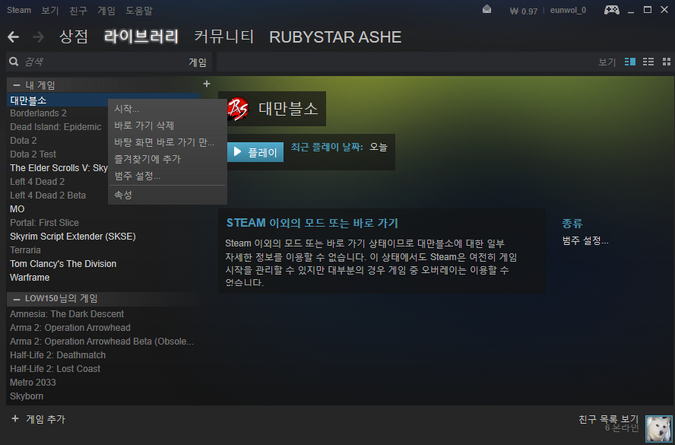Select Portal: First Slice

44,223
